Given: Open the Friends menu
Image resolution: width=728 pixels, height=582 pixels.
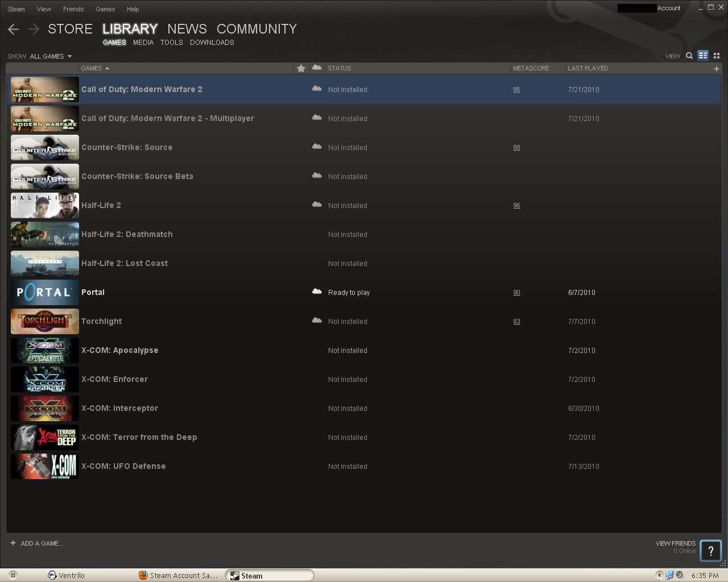Looking at the screenshot, I should [73, 9].
